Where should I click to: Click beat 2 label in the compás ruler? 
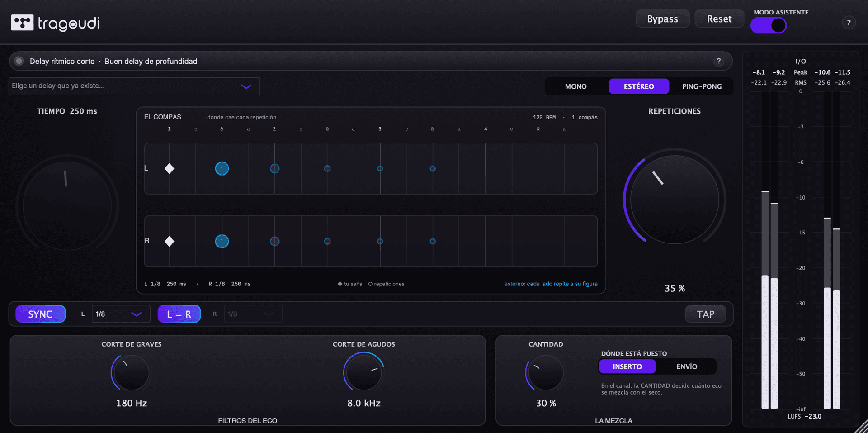pyautogui.click(x=274, y=129)
